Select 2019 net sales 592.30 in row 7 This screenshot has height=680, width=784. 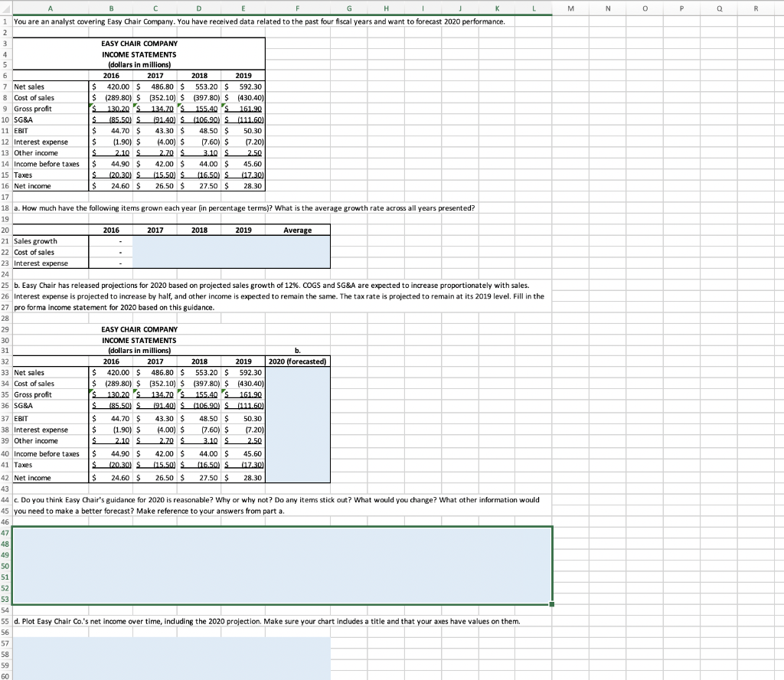point(243,87)
